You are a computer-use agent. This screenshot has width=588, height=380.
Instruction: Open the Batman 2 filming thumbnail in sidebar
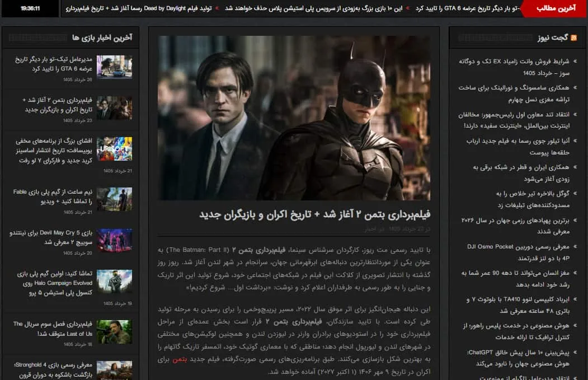(x=114, y=107)
